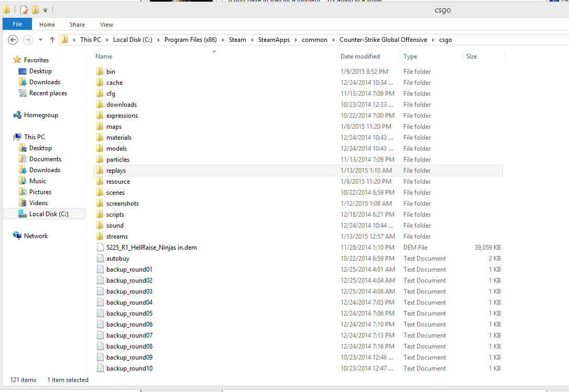Select the backup_round01 file name
The width and height of the screenshot is (569, 392).
coord(129,270)
